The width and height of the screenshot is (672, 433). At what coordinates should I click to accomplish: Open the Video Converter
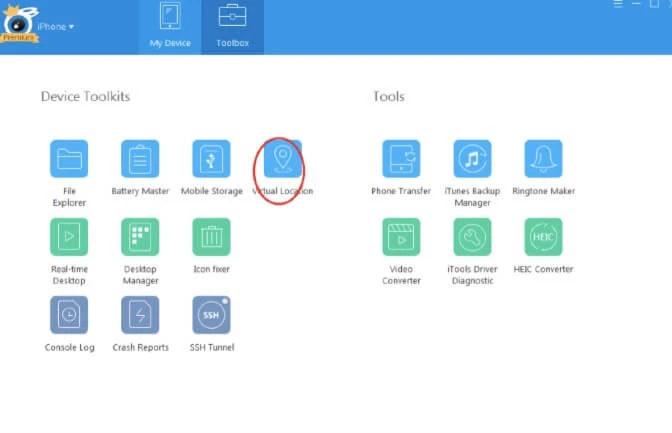401,237
